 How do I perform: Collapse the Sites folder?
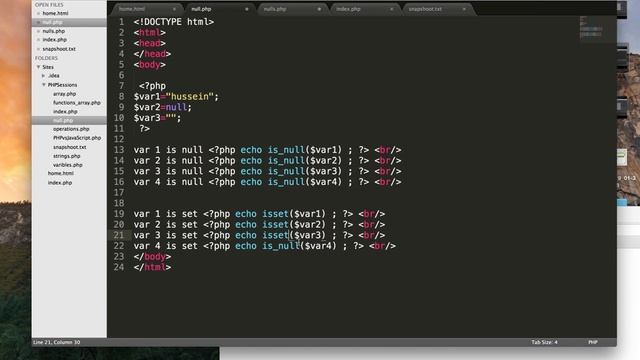pyautogui.click(x=38, y=67)
